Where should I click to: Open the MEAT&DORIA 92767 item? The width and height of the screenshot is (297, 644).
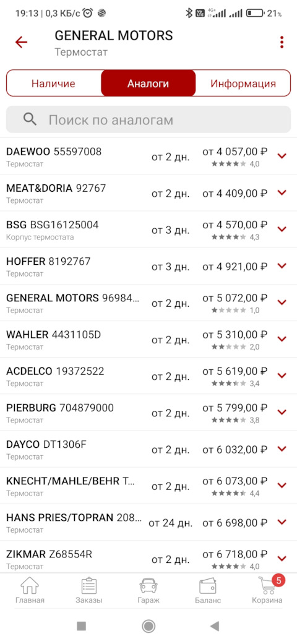click(x=148, y=193)
